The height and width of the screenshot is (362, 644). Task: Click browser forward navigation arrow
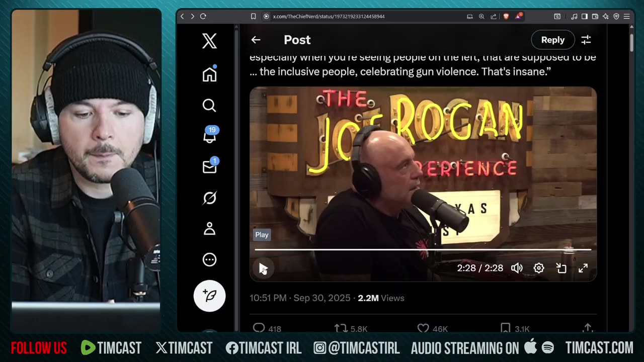[192, 16]
